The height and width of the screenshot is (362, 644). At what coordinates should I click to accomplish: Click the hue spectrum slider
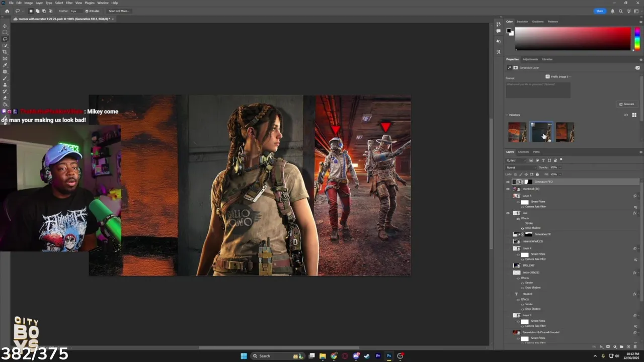[637, 39]
